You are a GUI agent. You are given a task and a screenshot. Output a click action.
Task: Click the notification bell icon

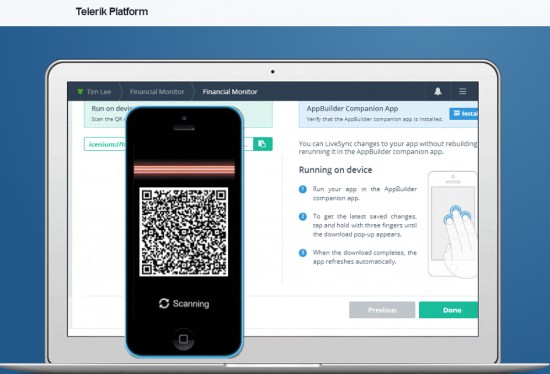click(437, 92)
